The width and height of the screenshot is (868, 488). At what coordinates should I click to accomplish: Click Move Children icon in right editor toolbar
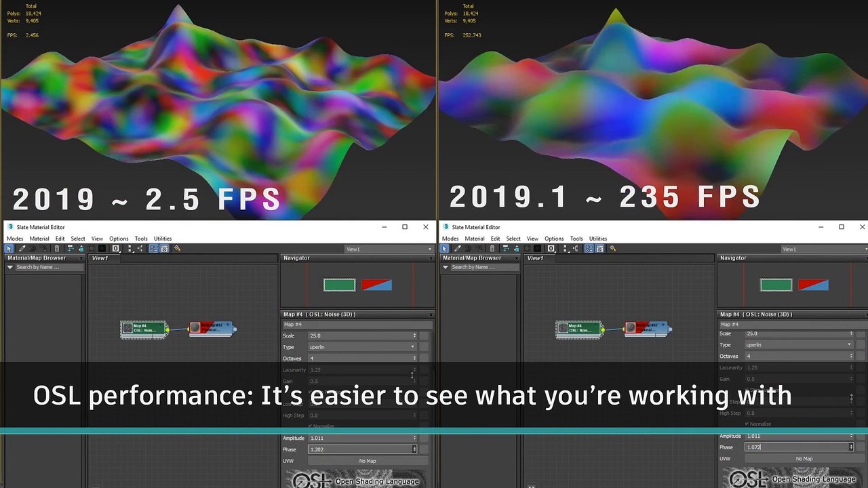(x=505, y=249)
